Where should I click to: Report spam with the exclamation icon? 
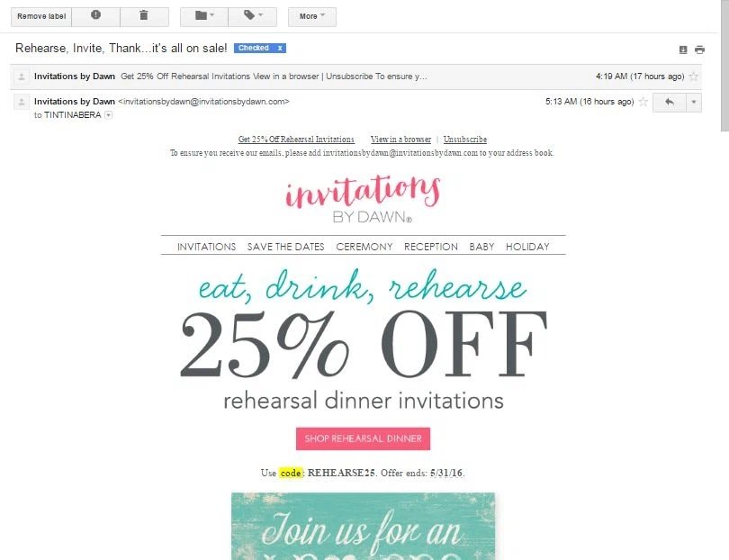pyautogui.click(x=95, y=16)
